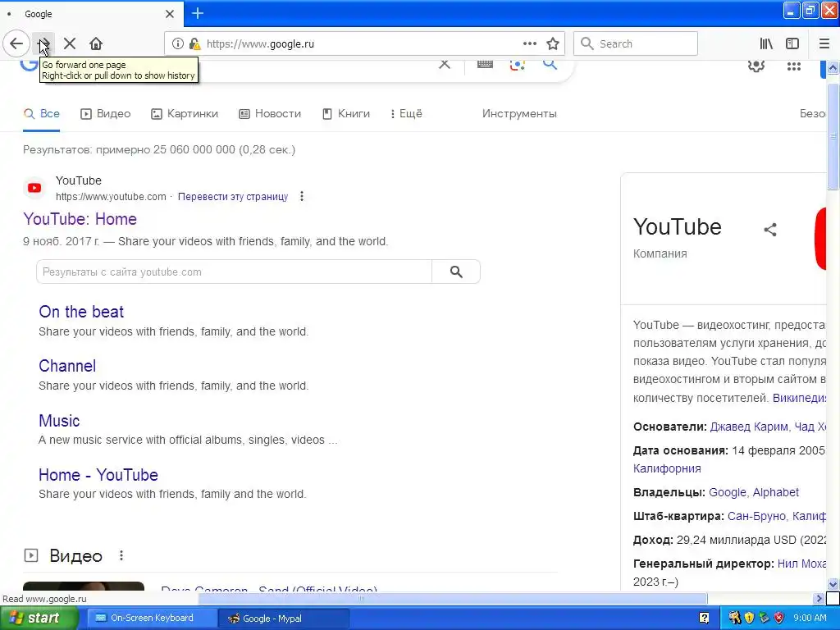The height and width of the screenshot is (630, 840).
Task: Click vertical scrollbar down arrow
Action: point(833,584)
